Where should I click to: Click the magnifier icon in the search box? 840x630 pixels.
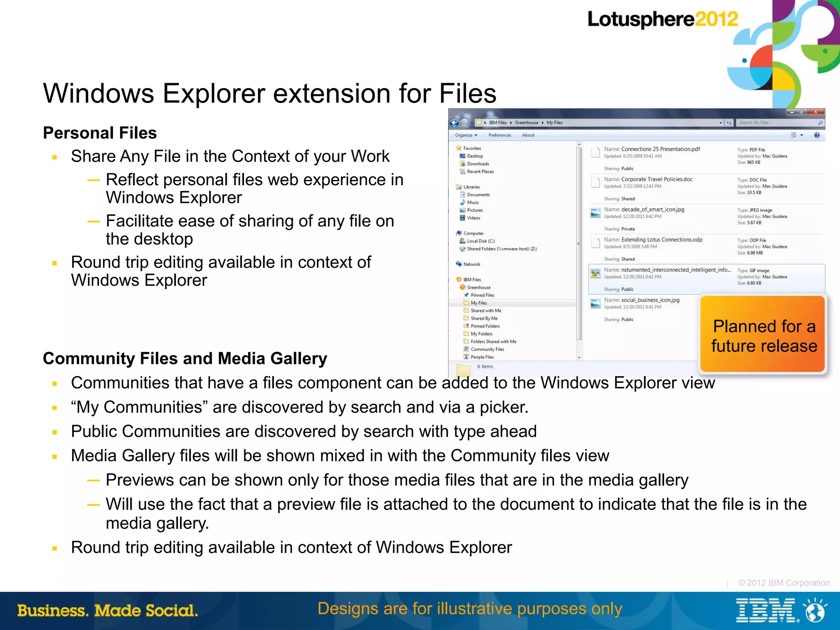pos(820,123)
